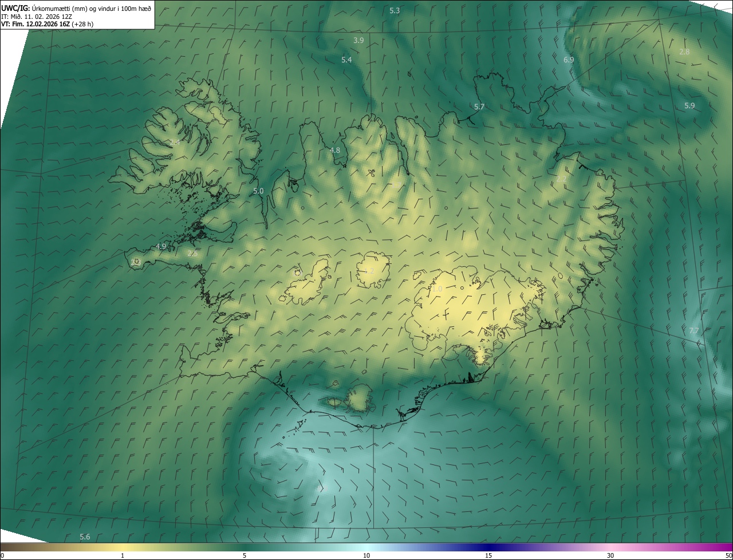Image resolution: width=733 pixels, height=560 pixels.
Task: Click the 7.7 value label on the map
Action: (x=693, y=331)
